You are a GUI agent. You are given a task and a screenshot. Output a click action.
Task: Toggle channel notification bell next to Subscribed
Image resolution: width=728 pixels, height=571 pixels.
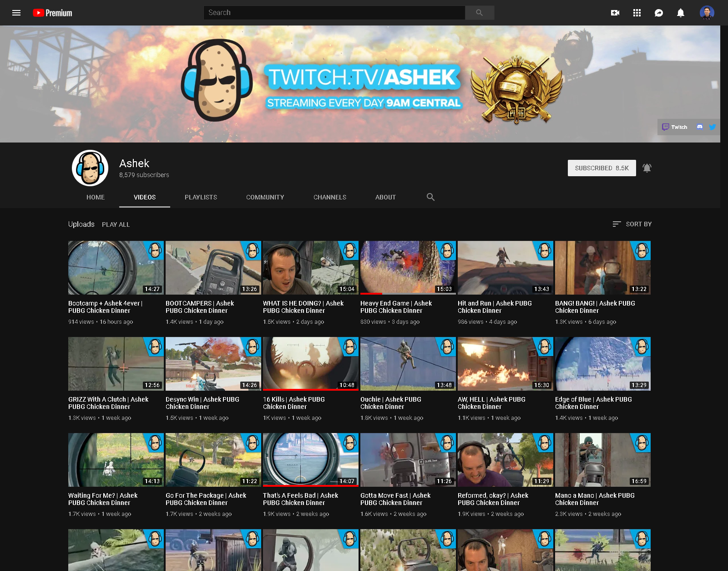tap(647, 168)
